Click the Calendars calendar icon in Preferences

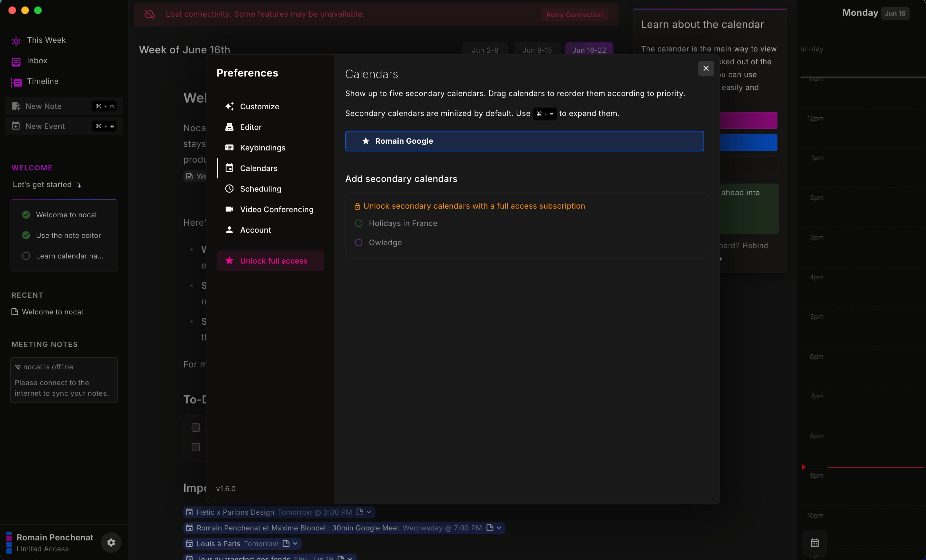coord(229,168)
